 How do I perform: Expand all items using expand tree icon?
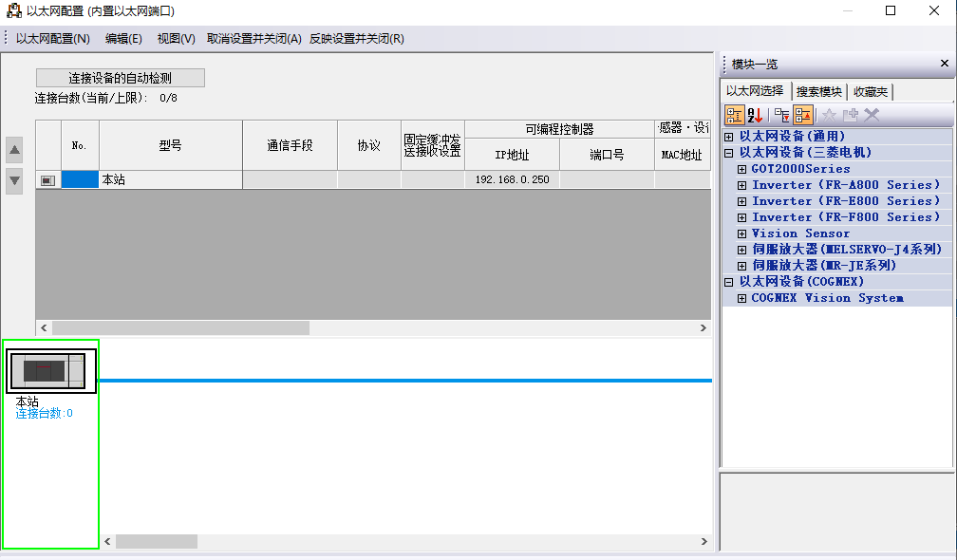[802, 115]
